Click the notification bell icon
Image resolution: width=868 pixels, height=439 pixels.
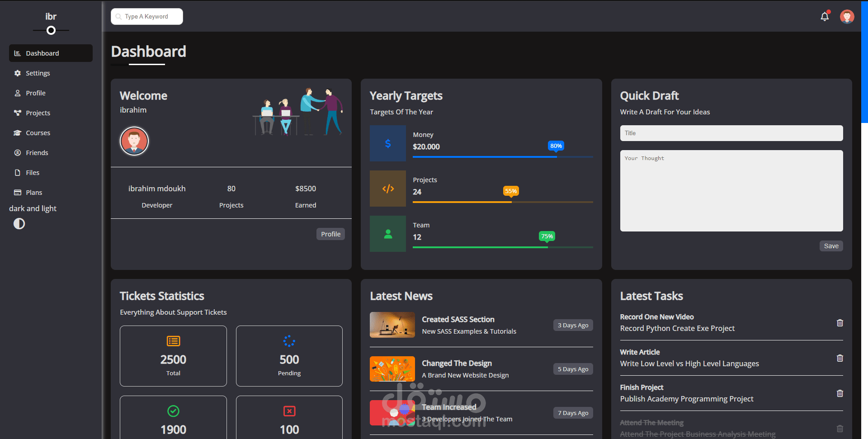tap(825, 17)
